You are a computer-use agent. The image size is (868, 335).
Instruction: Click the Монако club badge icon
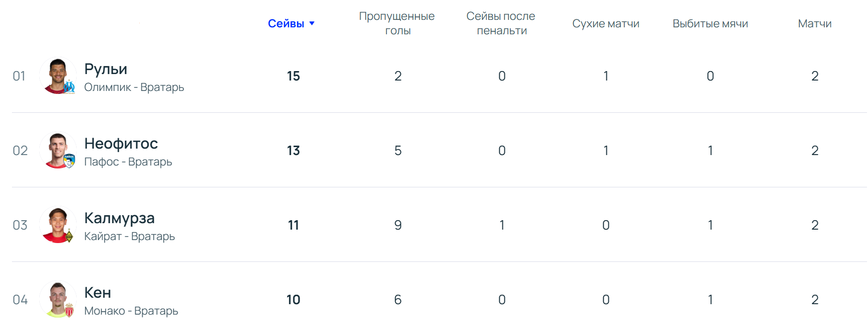(70, 311)
